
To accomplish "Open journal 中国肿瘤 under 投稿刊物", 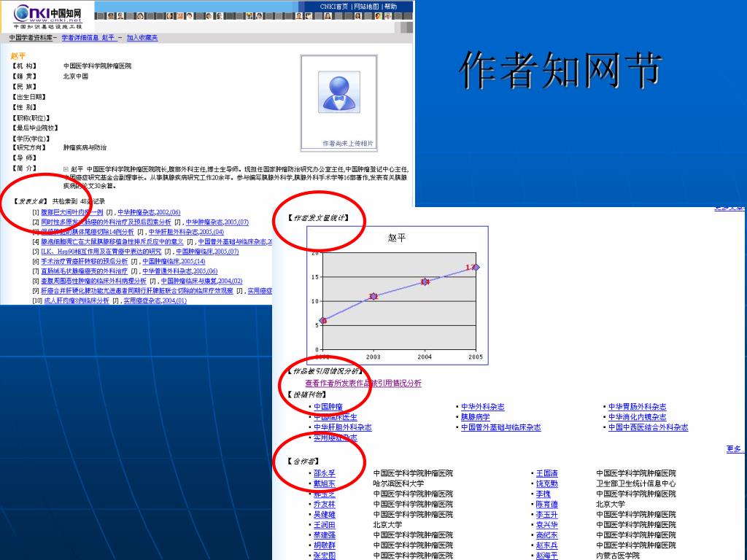I will (328, 407).
